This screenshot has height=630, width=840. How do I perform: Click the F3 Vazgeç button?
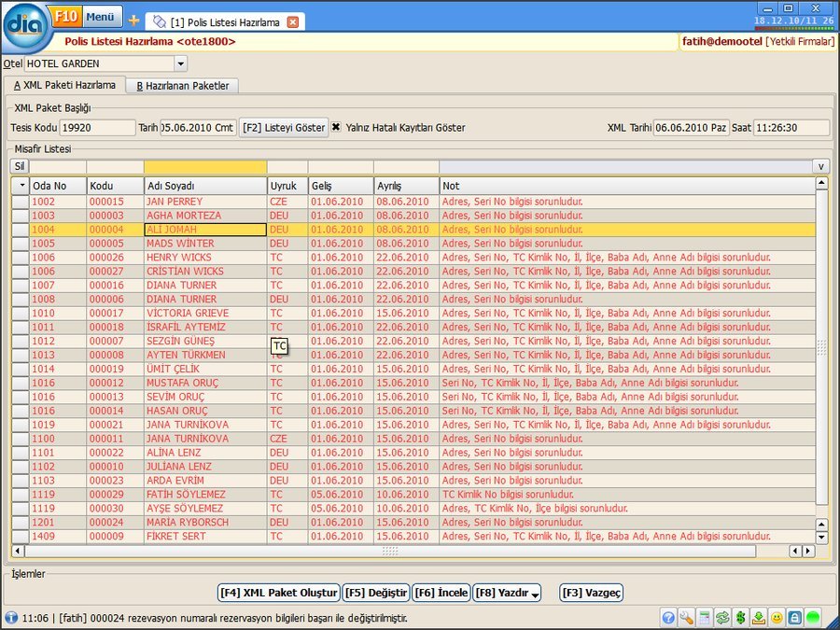point(591,593)
